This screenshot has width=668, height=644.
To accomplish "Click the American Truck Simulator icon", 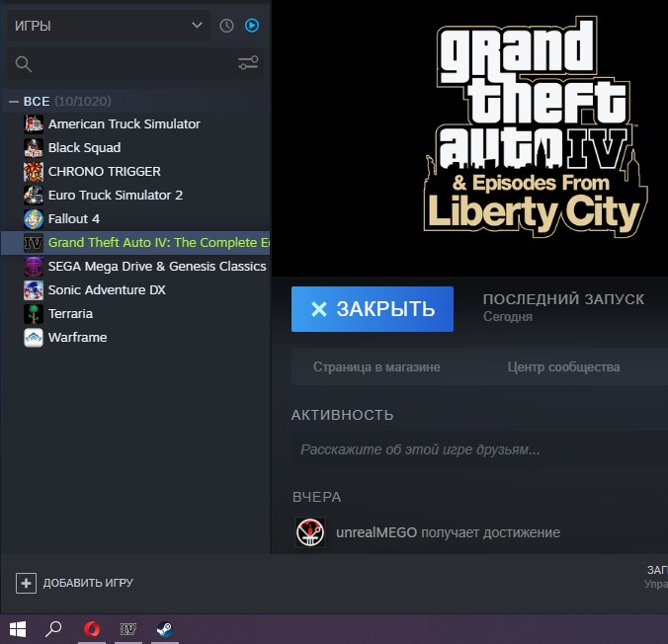I will [x=34, y=123].
